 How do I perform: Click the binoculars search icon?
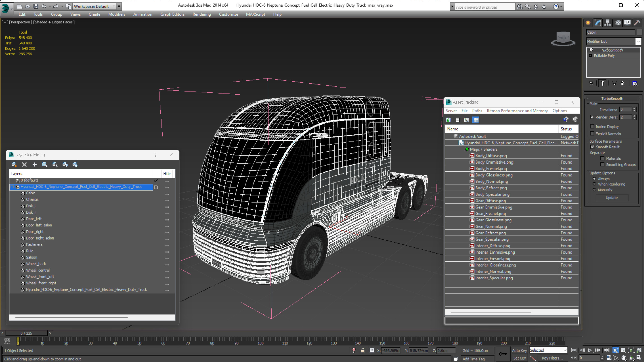pyautogui.click(x=519, y=7)
